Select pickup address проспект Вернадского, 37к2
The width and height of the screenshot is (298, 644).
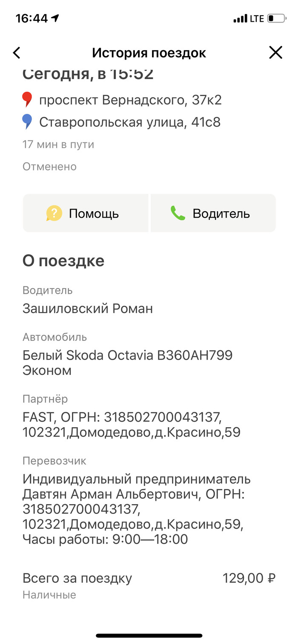point(130,100)
